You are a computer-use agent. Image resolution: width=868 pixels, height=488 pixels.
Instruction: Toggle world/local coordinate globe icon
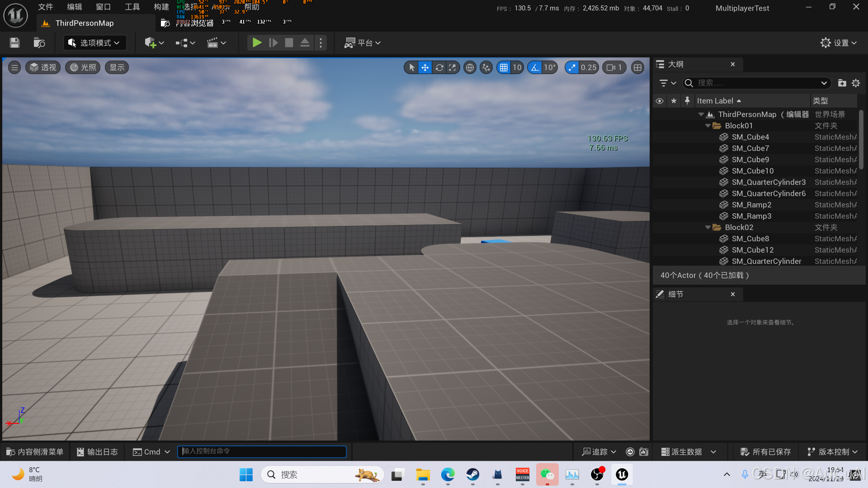(470, 68)
